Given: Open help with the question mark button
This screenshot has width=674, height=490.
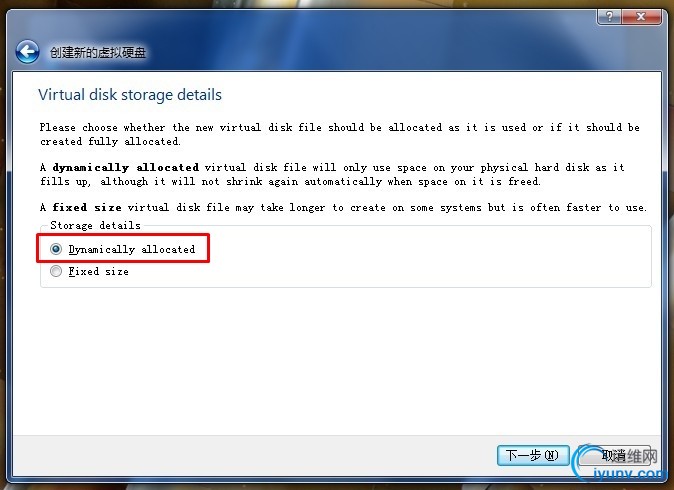Looking at the screenshot, I should [x=609, y=17].
